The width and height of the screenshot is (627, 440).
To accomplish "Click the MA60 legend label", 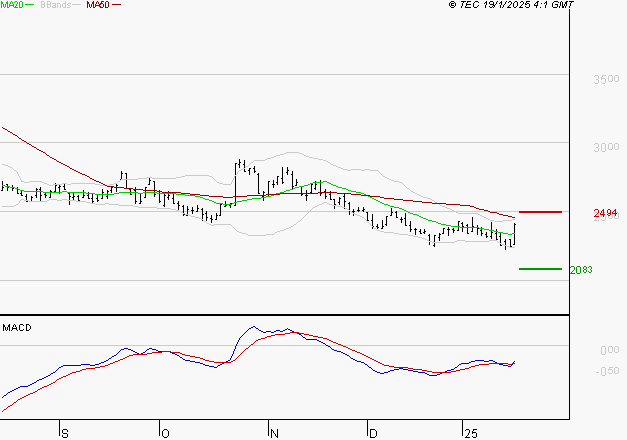I will tap(97, 6).
